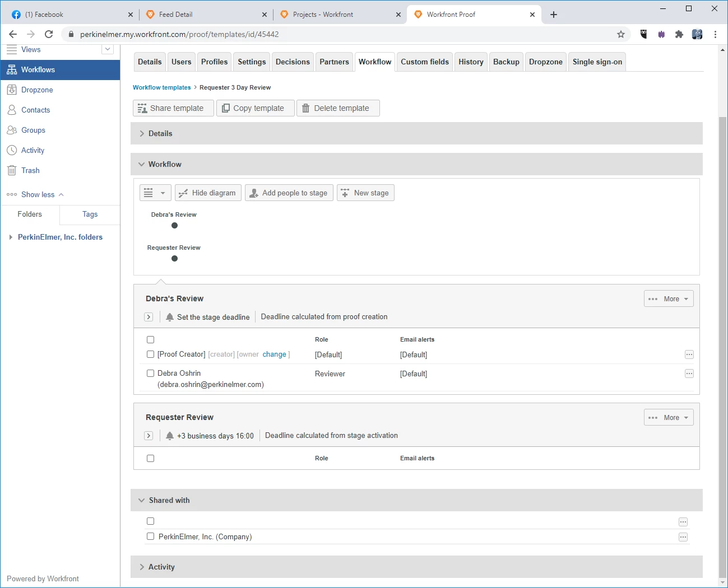728x588 pixels.
Task: Expand the Details section
Action: (x=416, y=133)
